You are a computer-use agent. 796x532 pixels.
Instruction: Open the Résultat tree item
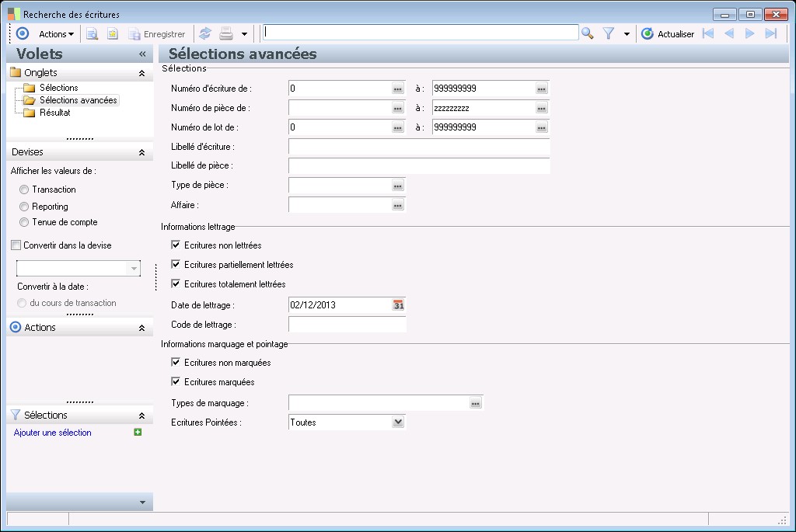55,113
